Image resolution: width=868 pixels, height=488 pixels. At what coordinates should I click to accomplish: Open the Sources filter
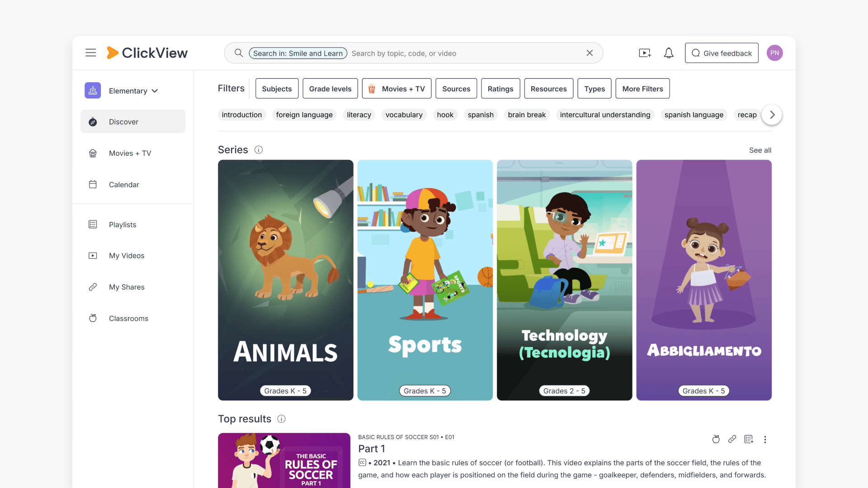coord(456,89)
